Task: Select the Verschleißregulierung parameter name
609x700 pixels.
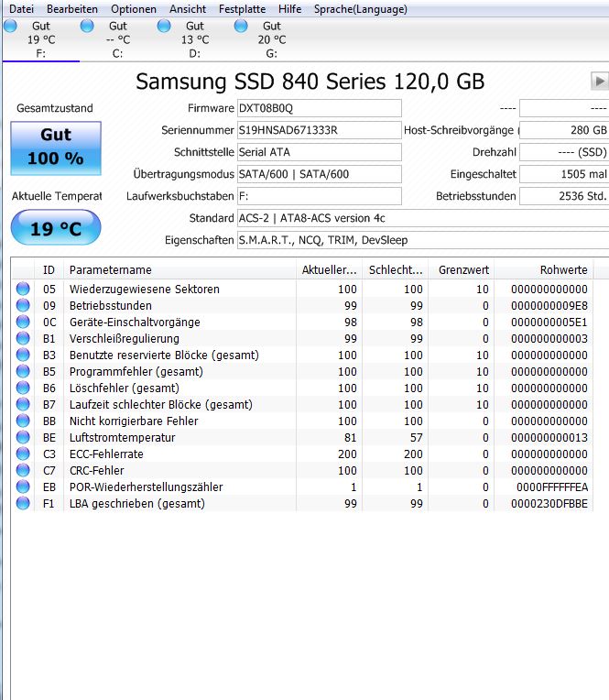Action: coord(124,338)
